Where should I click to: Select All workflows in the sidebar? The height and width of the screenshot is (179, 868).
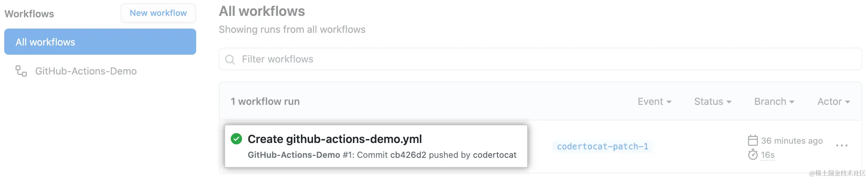(100, 42)
